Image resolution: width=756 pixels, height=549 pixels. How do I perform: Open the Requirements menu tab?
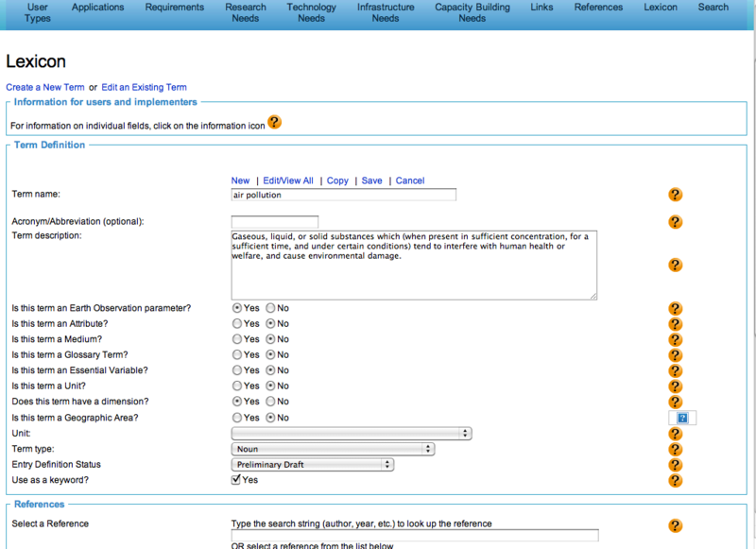point(174,8)
